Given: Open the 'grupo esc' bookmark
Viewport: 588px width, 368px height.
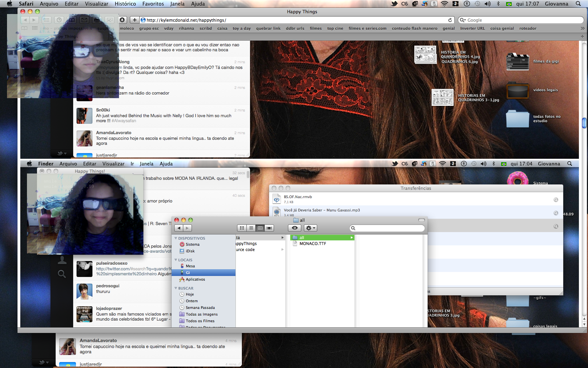Looking at the screenshot, I should pos(149,28).
